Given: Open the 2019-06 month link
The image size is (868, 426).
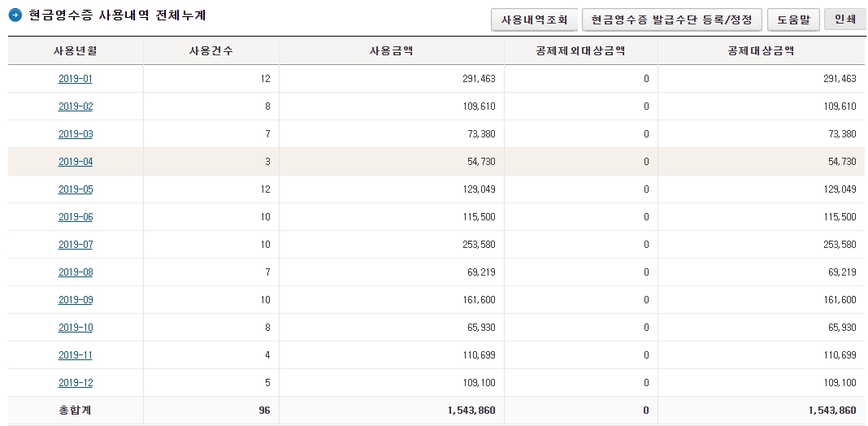Looking at the screenshot, I should point(76,217).
